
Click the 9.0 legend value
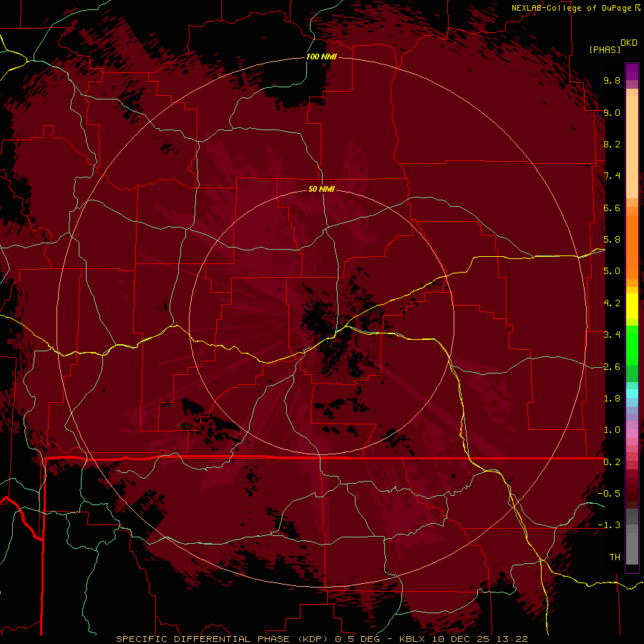tap(612, 112)
